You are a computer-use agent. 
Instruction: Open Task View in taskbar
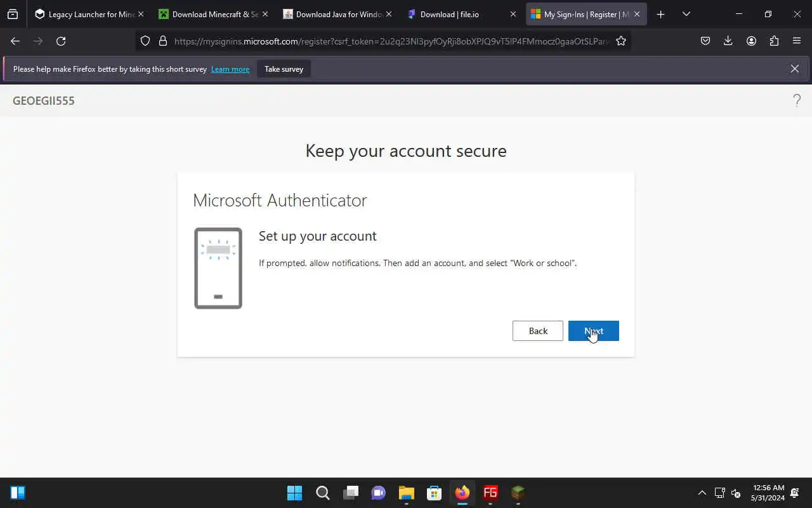click(x=350, y=493)
